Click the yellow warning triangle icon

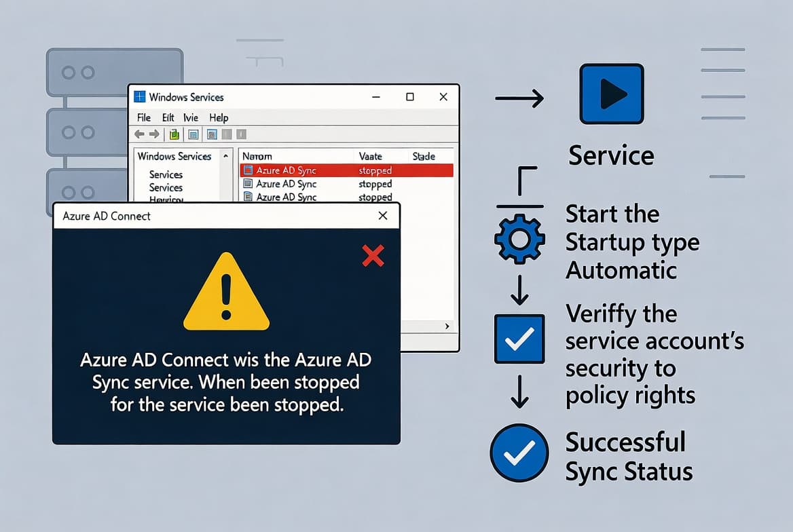tap(226, 292)
